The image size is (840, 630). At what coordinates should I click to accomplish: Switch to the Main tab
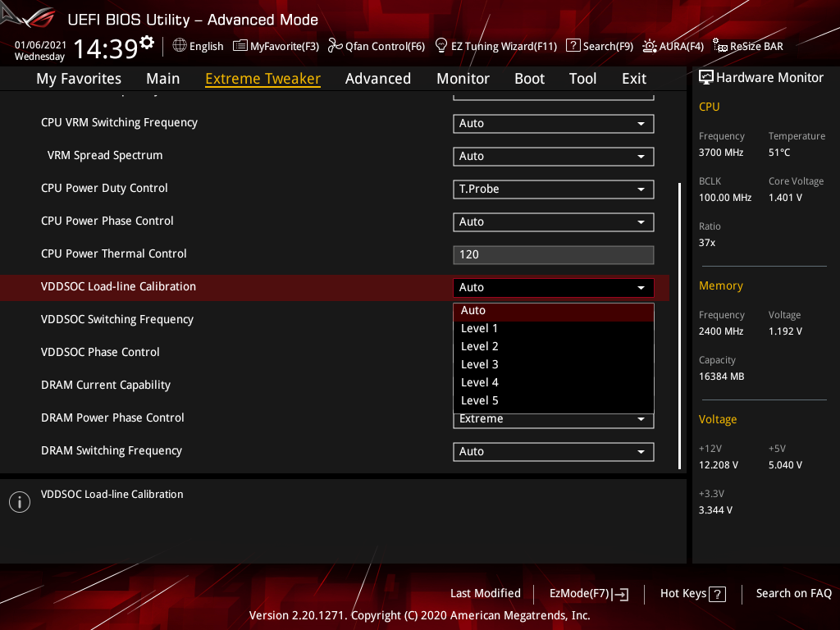163,79
